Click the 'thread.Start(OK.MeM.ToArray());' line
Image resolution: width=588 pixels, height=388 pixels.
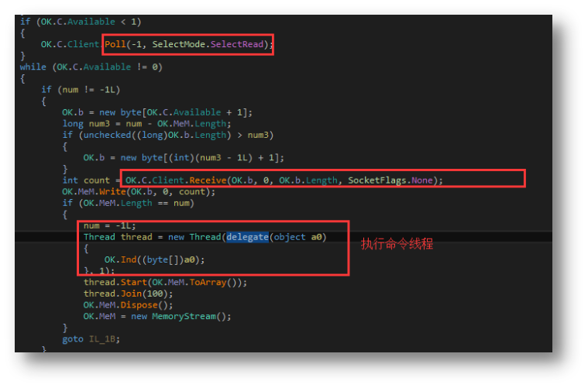coord(165,282)
